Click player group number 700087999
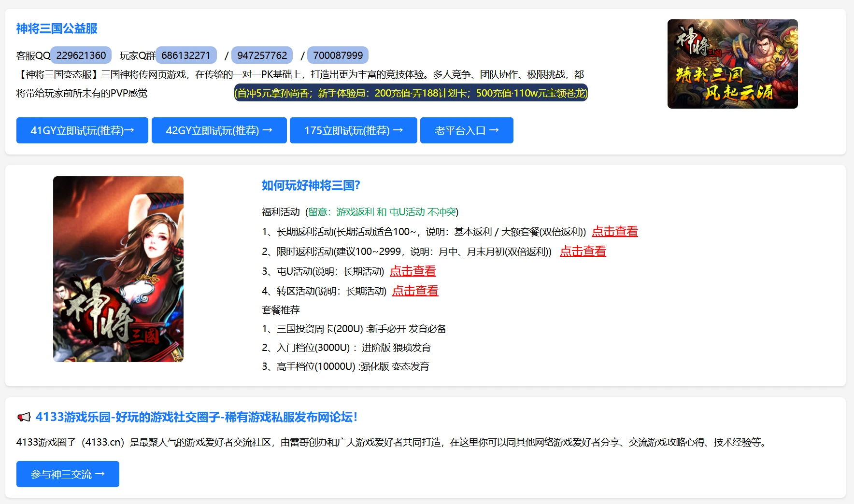The width and height of the screenshot is (854, 504). (338, 55)
